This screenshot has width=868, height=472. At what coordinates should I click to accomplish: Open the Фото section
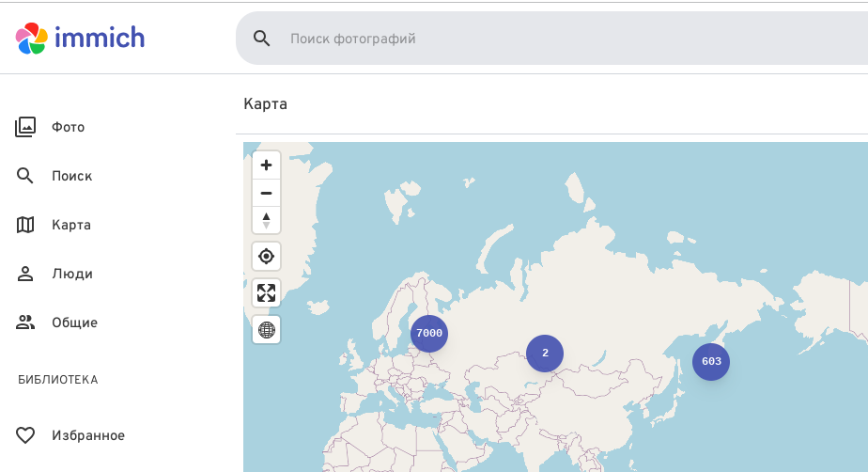tap(68, 127)
